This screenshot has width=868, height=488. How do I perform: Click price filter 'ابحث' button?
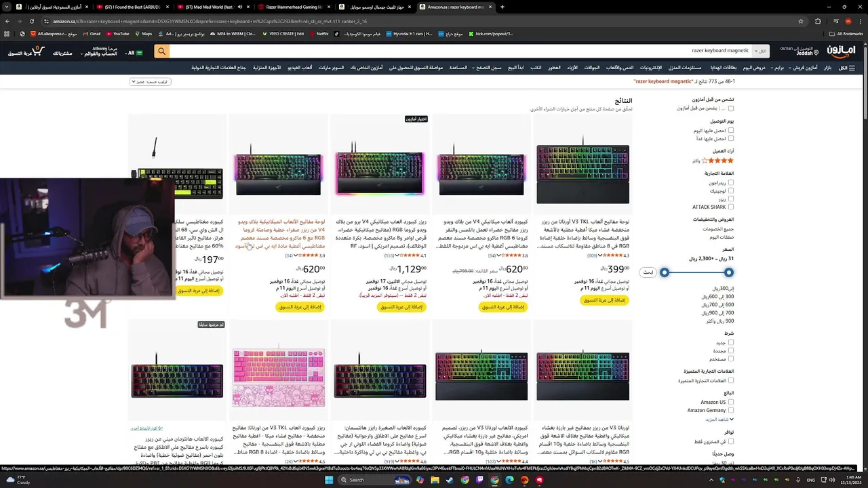point(648,272)
